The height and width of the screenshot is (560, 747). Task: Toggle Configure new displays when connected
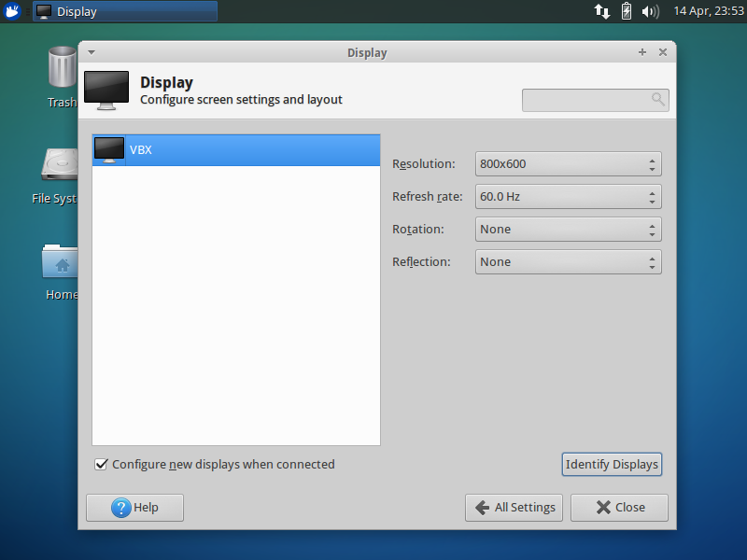101,464
